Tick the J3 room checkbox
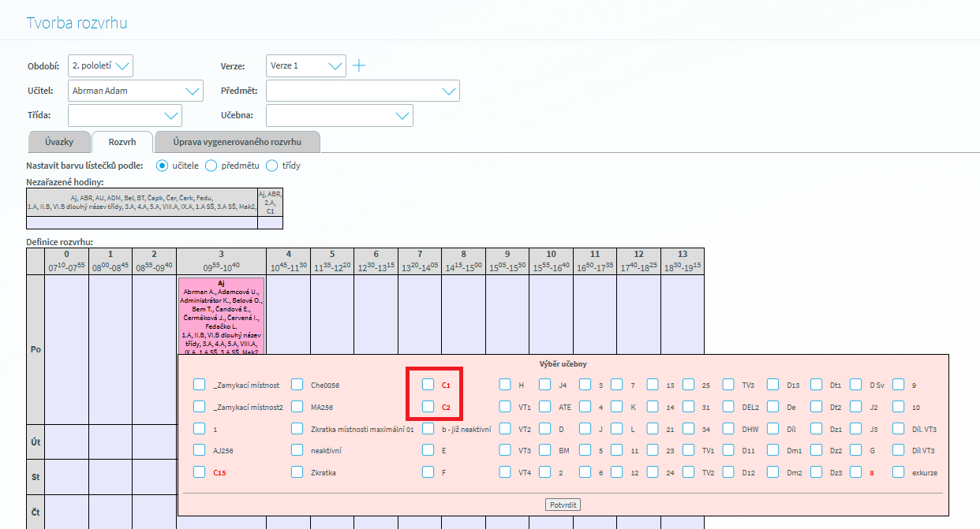 point(856,429)
